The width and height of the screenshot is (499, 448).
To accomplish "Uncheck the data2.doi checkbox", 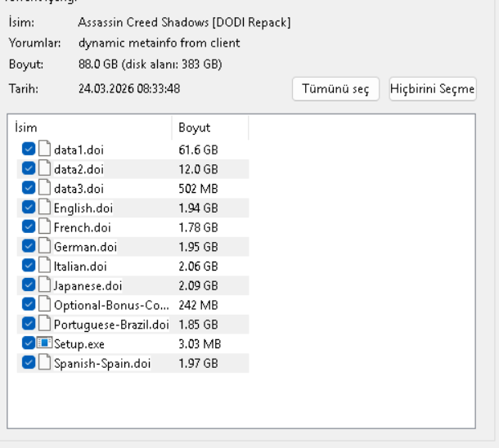I will point(29,168).
